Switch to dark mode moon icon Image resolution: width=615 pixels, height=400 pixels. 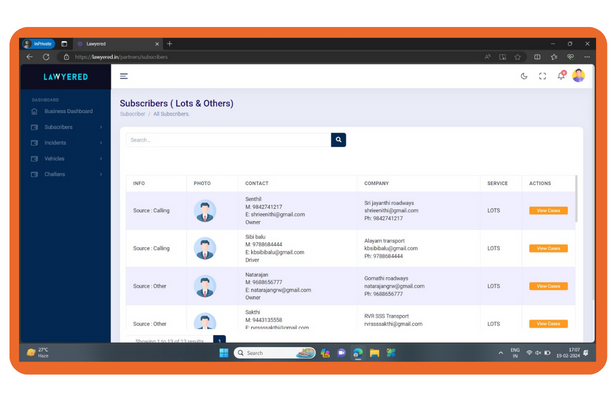[x=525, y=76]
